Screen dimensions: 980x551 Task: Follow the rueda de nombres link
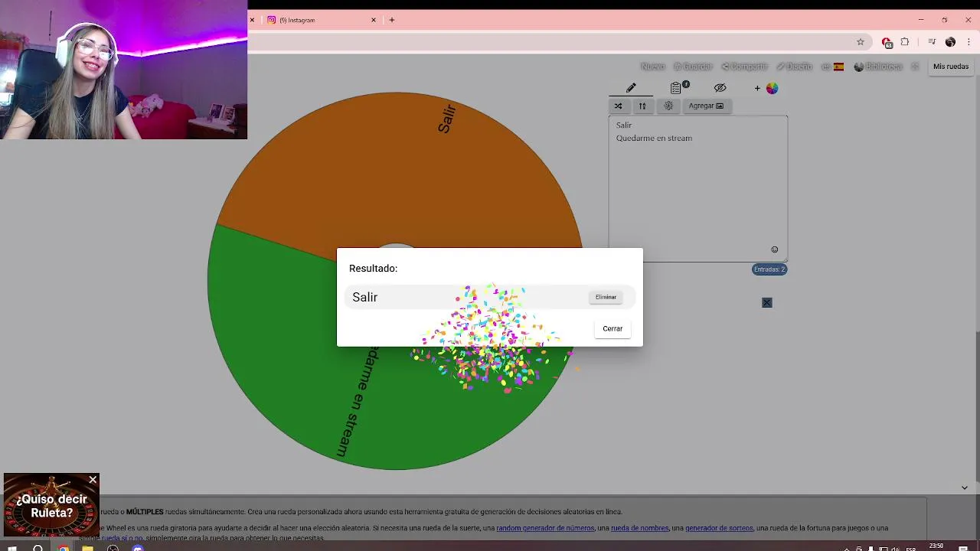click(639, 528)
